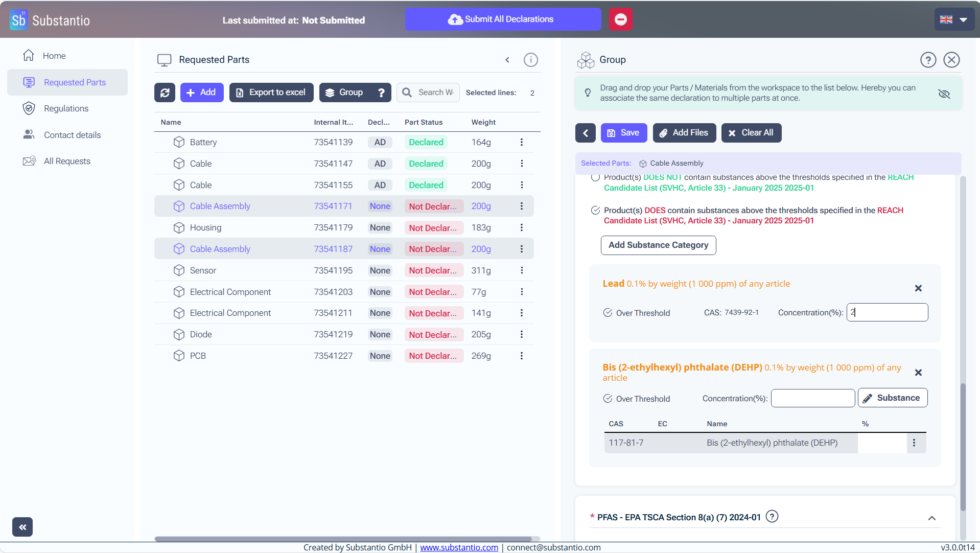Click the refresh parts list icon
Viewport: 980px width, 553px height.
165,93
